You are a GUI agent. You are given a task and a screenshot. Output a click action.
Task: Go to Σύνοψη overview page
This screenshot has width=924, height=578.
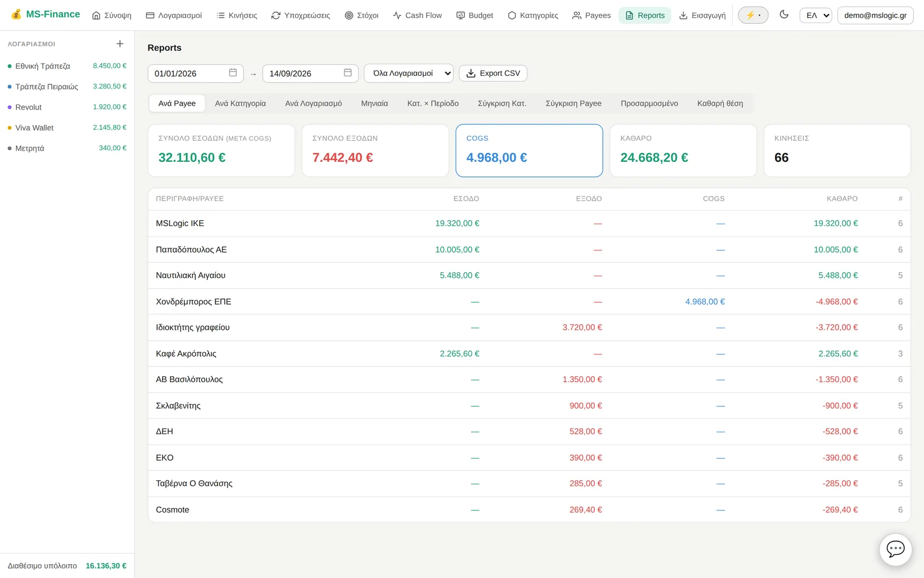tap(112, 16)
